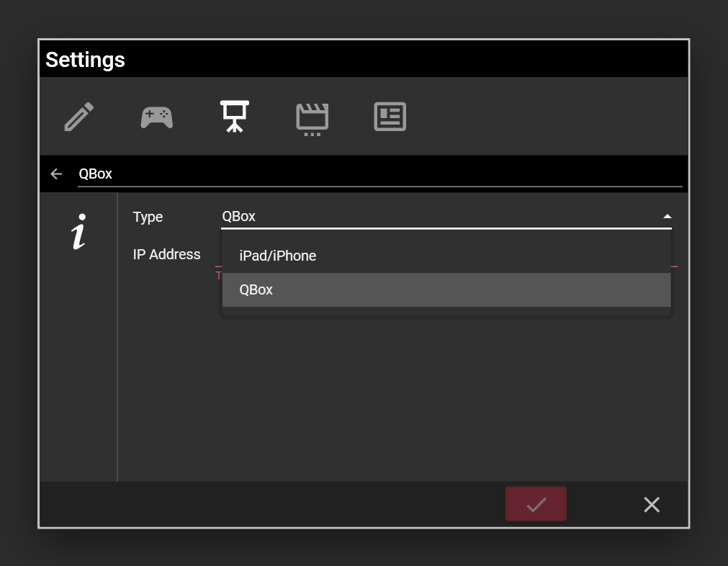Click the red error text under IP Address
Viewport: 728px width, 566px height.
[x=218, y=275]
